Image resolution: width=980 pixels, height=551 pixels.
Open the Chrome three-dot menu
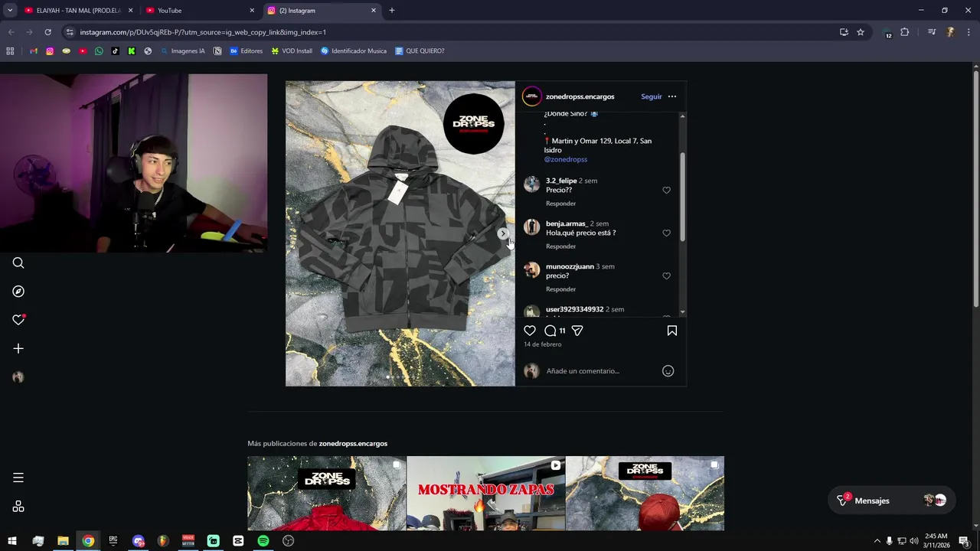[969, 32]
